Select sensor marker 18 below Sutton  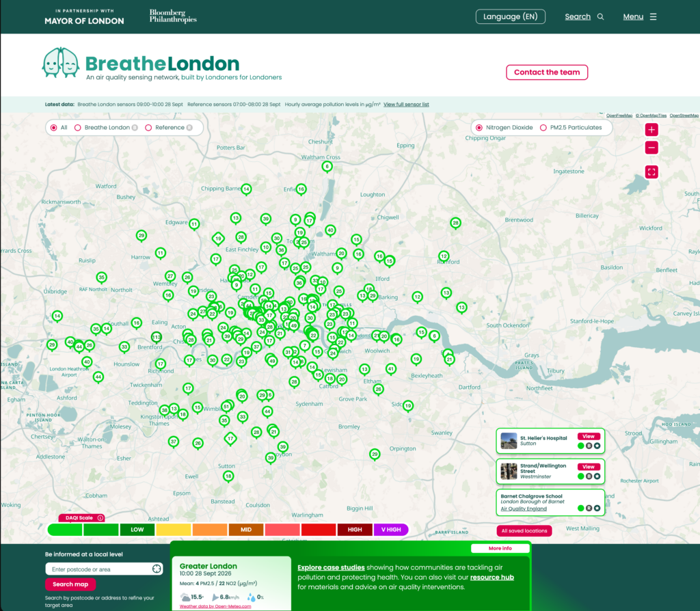pyautogui.click(x=228, y=476)
